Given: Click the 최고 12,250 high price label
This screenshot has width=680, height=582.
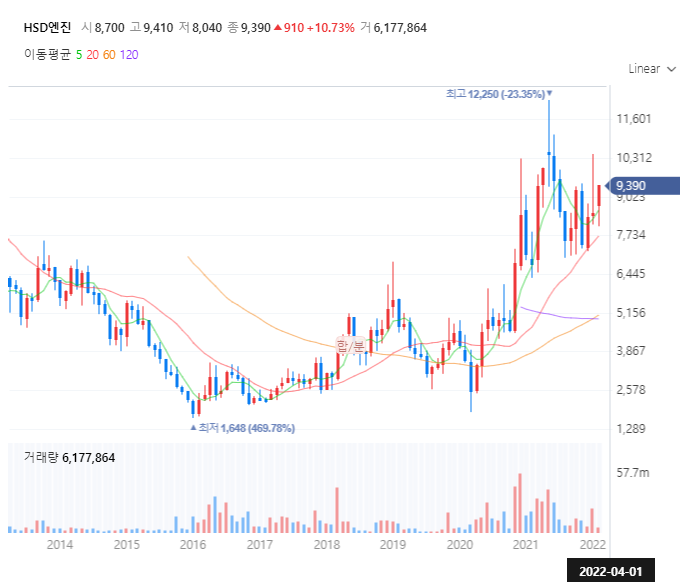Looking at the screenshot, I should pyautogui.click(x=499, y=94).
